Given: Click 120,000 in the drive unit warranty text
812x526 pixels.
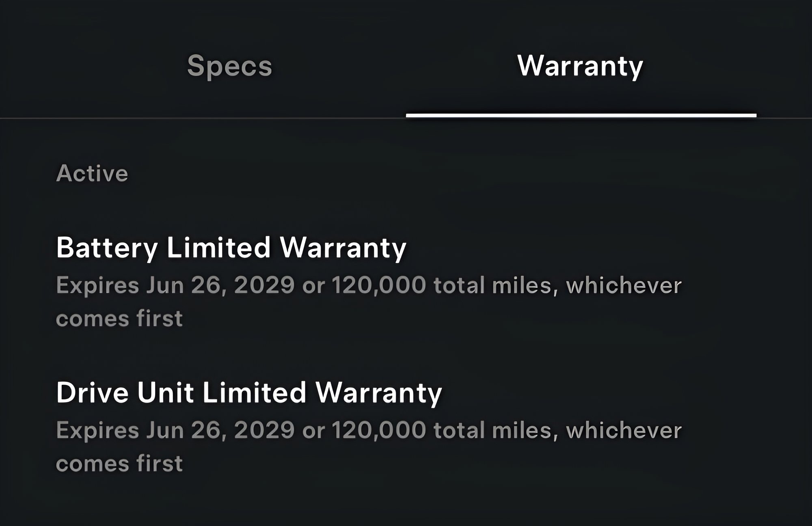Looking at the screenshot, I should pyautogui.click(x=379, y=430).
